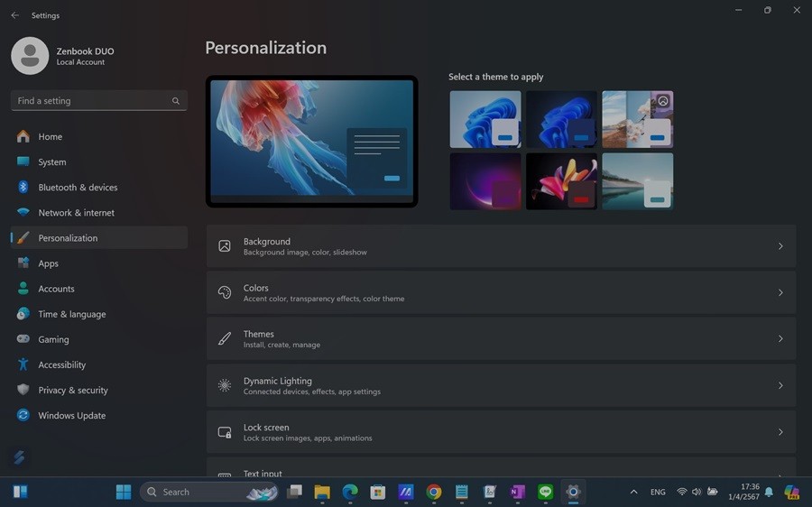The width and height of the screenshot is (812, 507).
Task: Go to the Accessibility menu item
Action: [61, 365]
